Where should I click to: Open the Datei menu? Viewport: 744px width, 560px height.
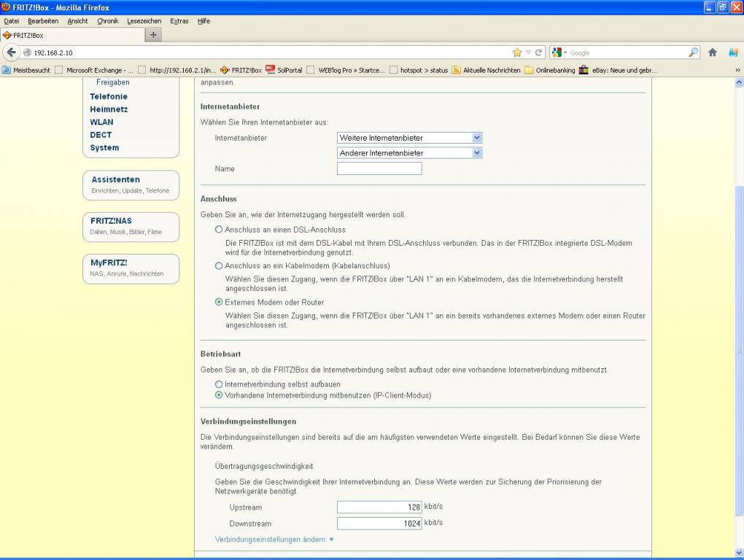[12, 21]
